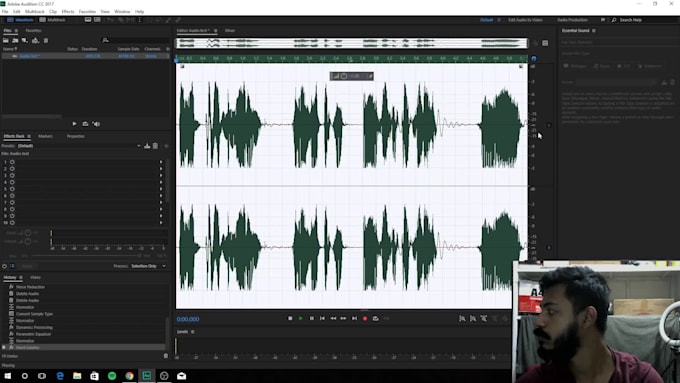Screen dimensions: 680x383
Task: Select Edit Audio to Video workspace
Action: (x=525, y=20)
